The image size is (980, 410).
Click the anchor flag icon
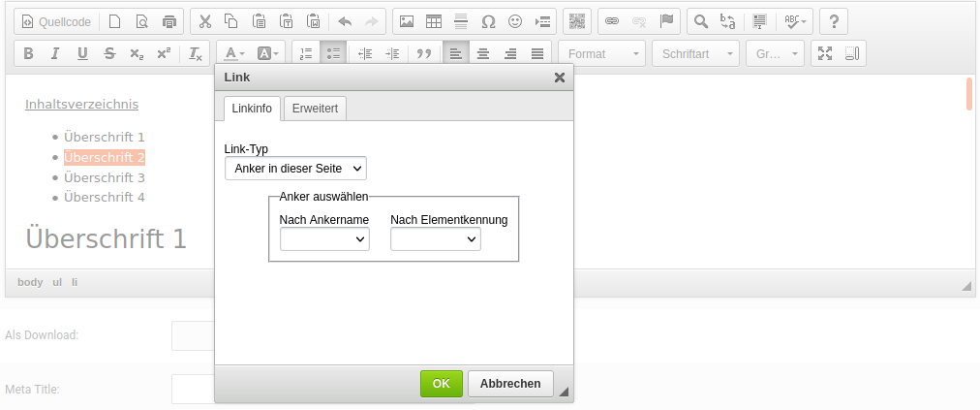(666, 21)
